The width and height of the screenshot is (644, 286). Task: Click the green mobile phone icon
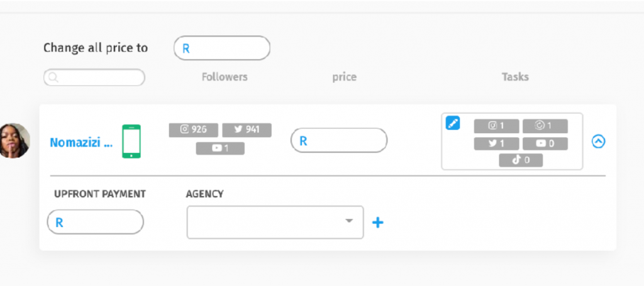point(131,141)
